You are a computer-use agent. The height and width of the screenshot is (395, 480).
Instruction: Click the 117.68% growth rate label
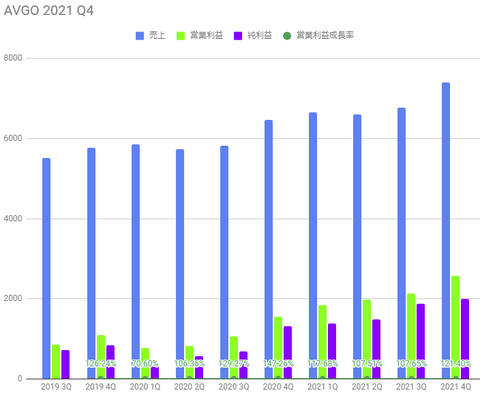click(x=322, y=363)
